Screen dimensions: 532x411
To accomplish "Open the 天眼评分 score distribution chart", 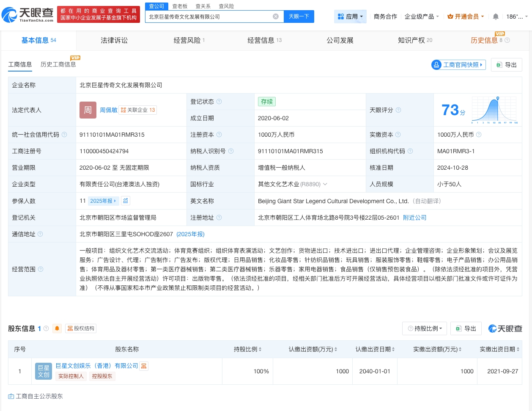I will (x=495, y=110).
